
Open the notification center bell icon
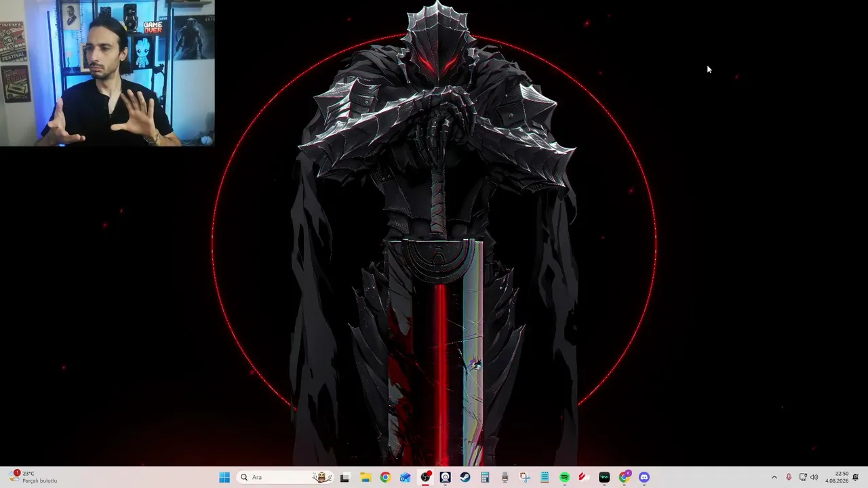pyautogui.click(x=856, y=477)
